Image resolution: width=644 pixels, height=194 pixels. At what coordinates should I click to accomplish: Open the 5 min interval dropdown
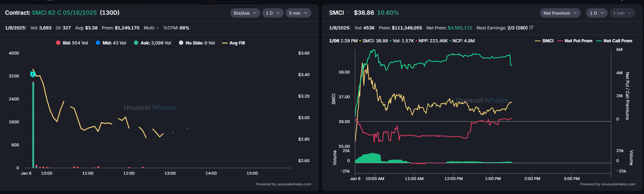pyautogui.click(x=298, y=13)
